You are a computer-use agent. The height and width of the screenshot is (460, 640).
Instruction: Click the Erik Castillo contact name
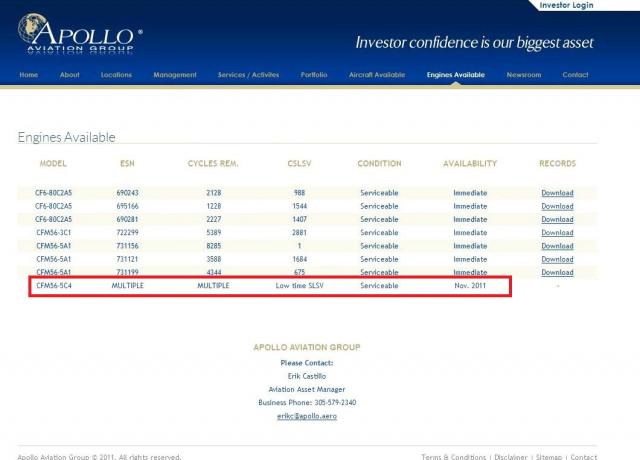coord(307,376)
